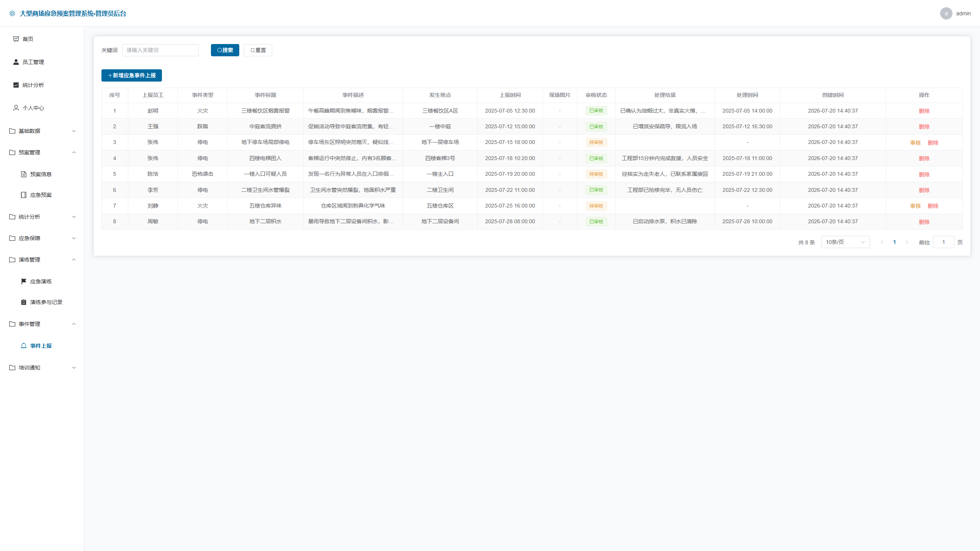Click the admin username text
Screen dimensions: 980x551
point(963,13)
